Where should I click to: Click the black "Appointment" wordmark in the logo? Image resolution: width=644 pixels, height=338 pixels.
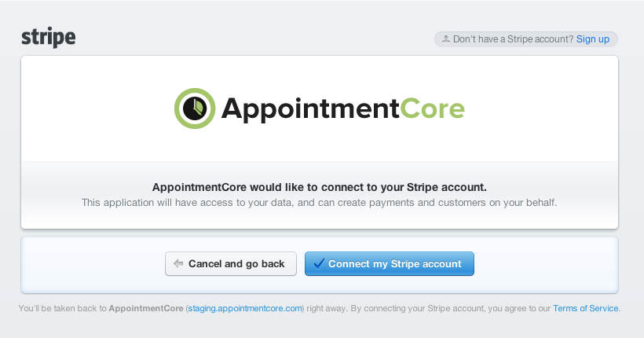310,110
